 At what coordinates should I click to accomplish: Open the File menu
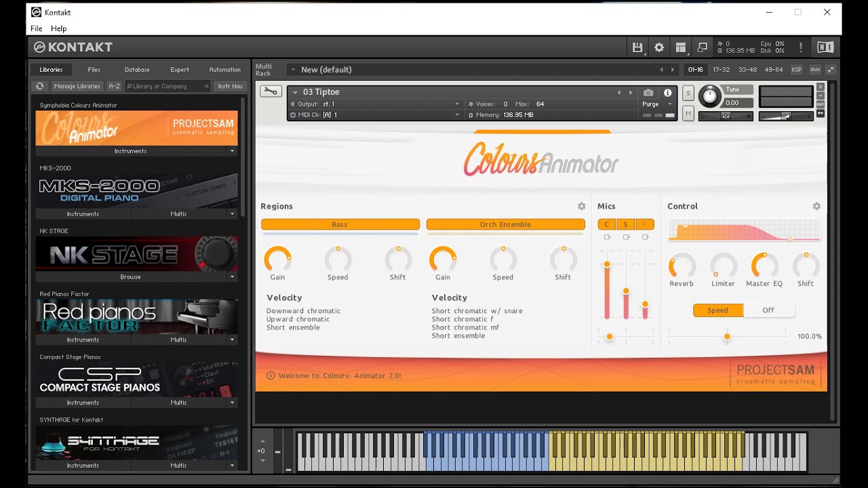(37, 28)
